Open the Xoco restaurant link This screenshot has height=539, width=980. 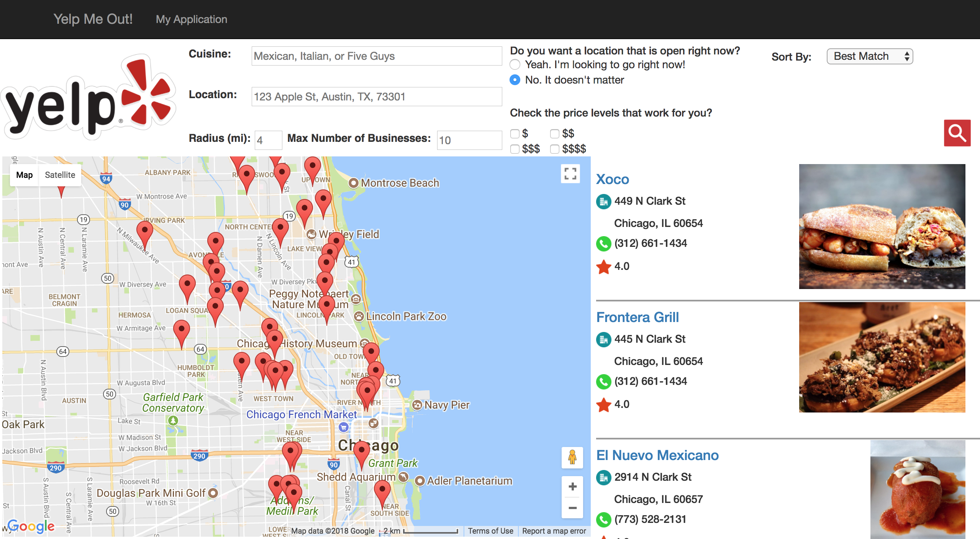coord(612,179)
